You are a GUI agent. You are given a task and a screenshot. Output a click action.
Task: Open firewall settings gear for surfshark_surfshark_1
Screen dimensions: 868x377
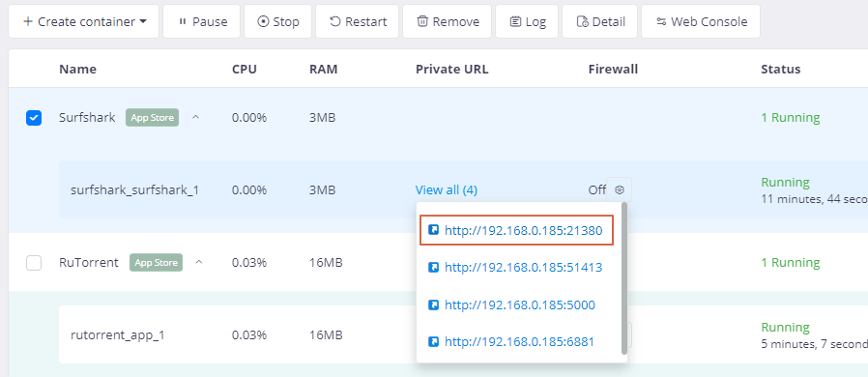pos(620,189)
